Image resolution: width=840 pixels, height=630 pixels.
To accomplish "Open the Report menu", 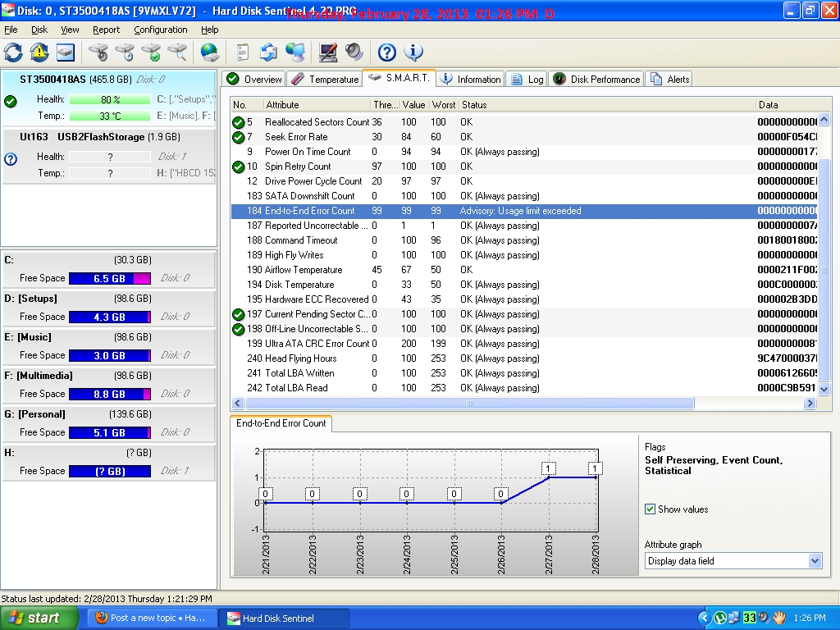I will [106, 30].
